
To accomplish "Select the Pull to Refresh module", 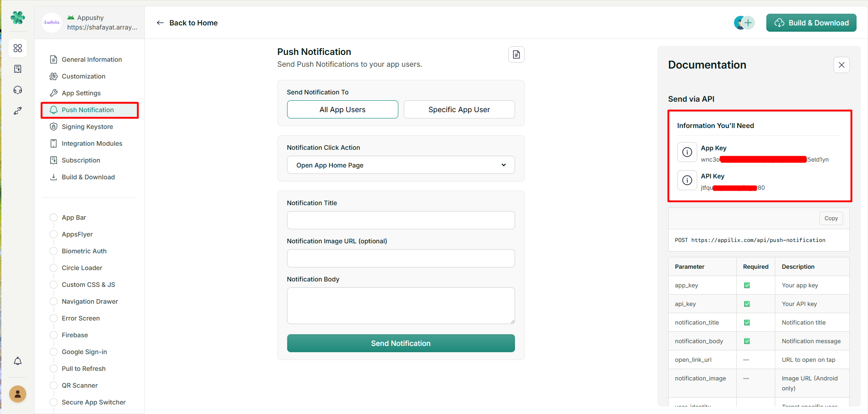I will pyautogui.click(x=84, y=369).
